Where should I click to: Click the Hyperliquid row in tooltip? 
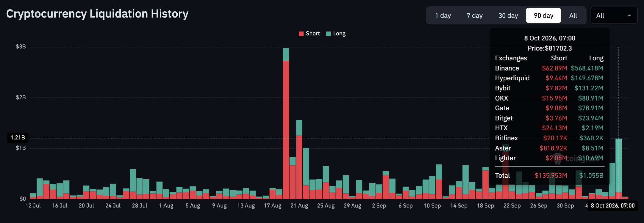pyautogui.click(x=549, y=78)
